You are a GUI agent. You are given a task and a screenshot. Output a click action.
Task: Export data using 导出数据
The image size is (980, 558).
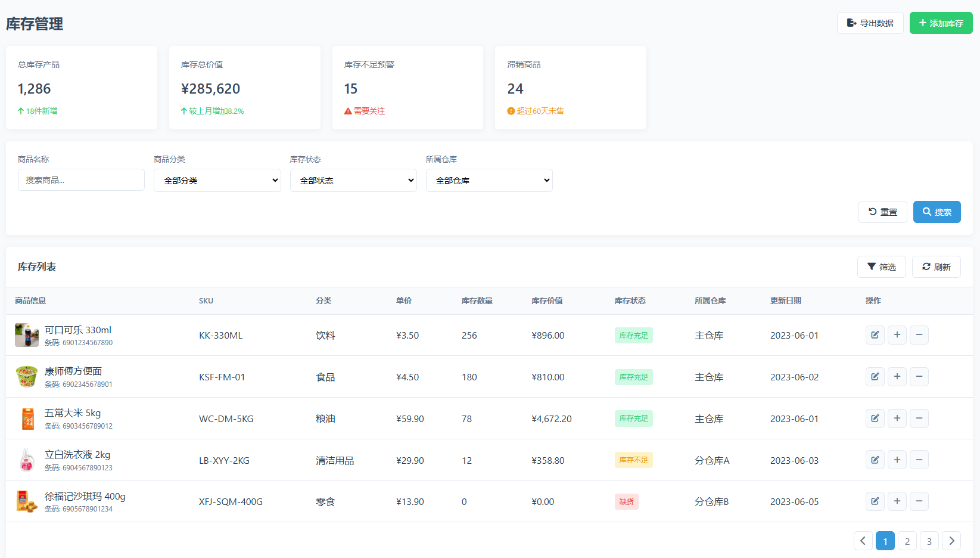[x=870, y=23]
